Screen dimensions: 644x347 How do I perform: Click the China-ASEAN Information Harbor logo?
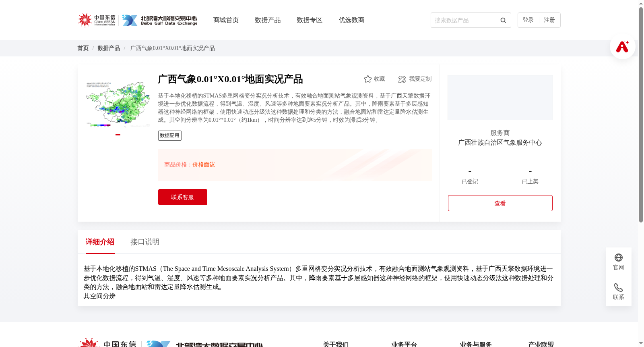[97, 20]
